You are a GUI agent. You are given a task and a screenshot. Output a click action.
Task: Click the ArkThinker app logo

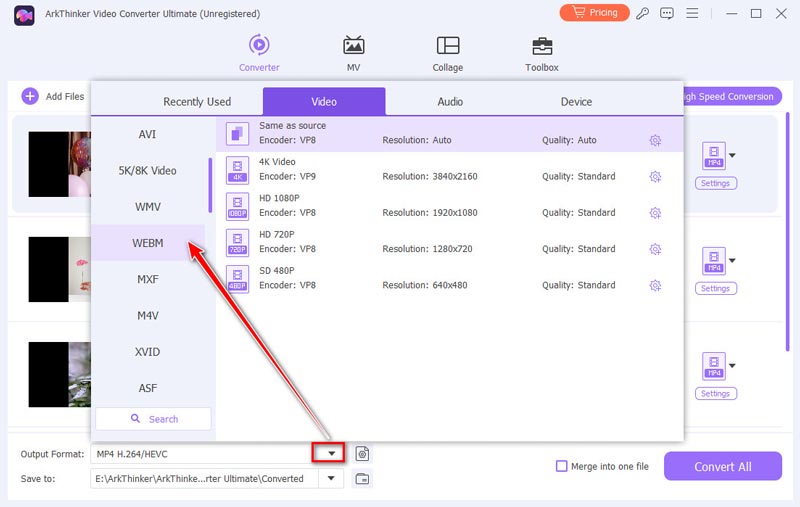[24, 15]
